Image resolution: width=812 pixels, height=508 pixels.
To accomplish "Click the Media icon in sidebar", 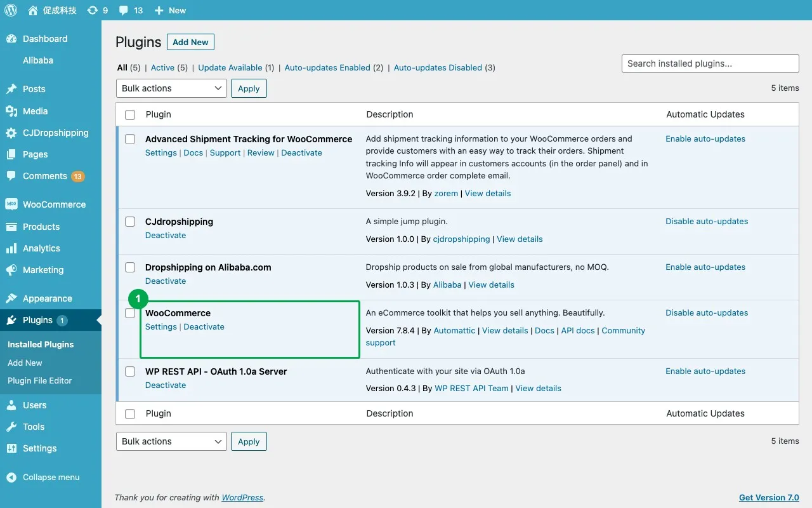I will click(x=11, y=111).
